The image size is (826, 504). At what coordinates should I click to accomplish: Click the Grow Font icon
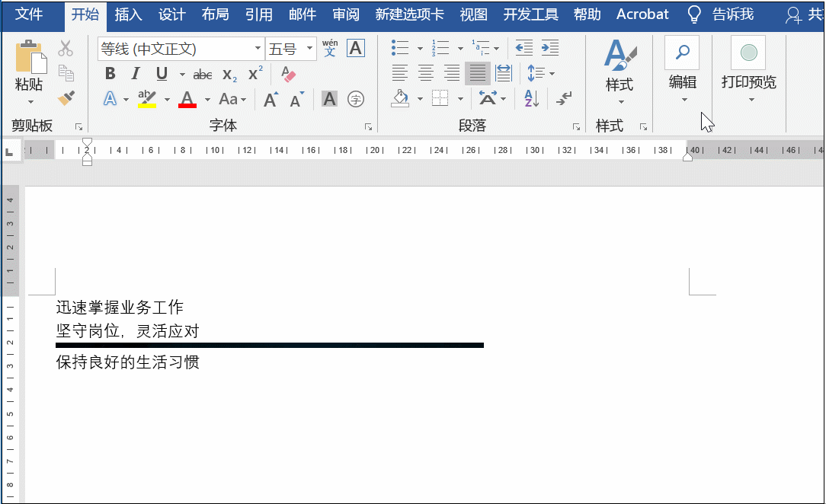coord(271,99)
